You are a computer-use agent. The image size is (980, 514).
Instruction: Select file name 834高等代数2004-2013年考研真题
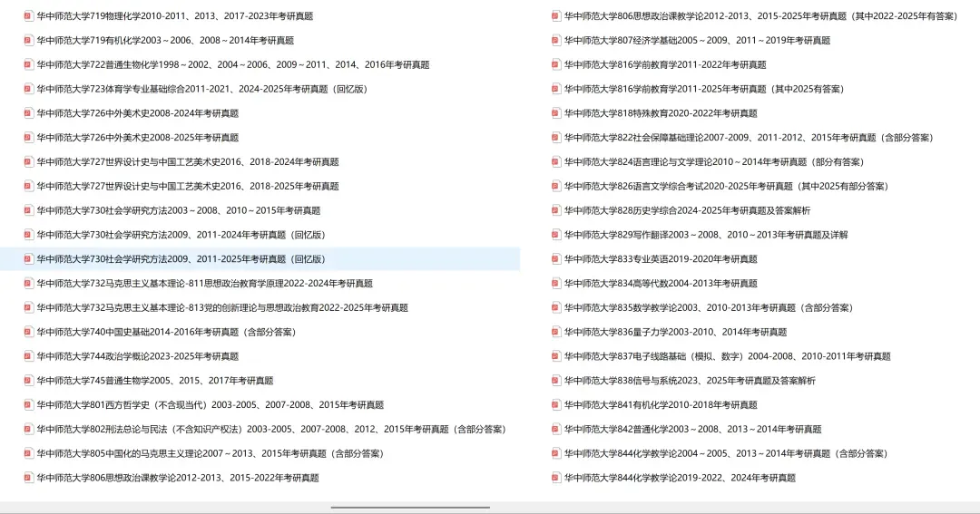[661, 284]
